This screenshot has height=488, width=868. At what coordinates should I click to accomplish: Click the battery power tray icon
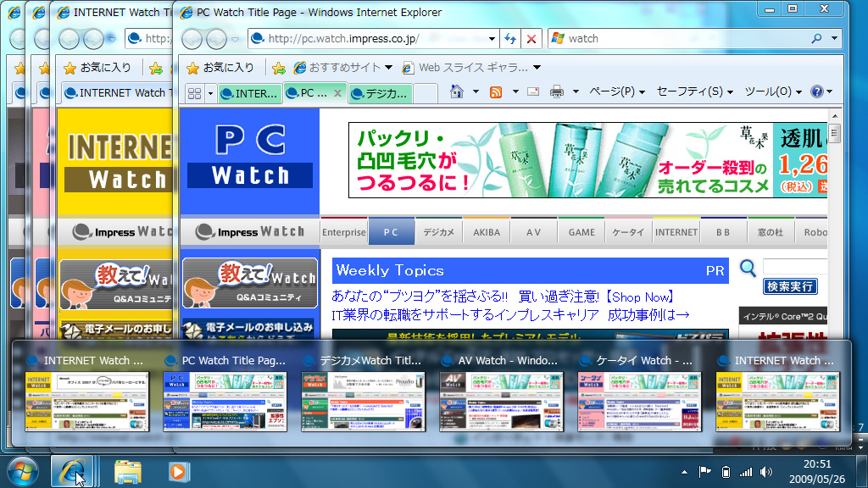[726, 472]
